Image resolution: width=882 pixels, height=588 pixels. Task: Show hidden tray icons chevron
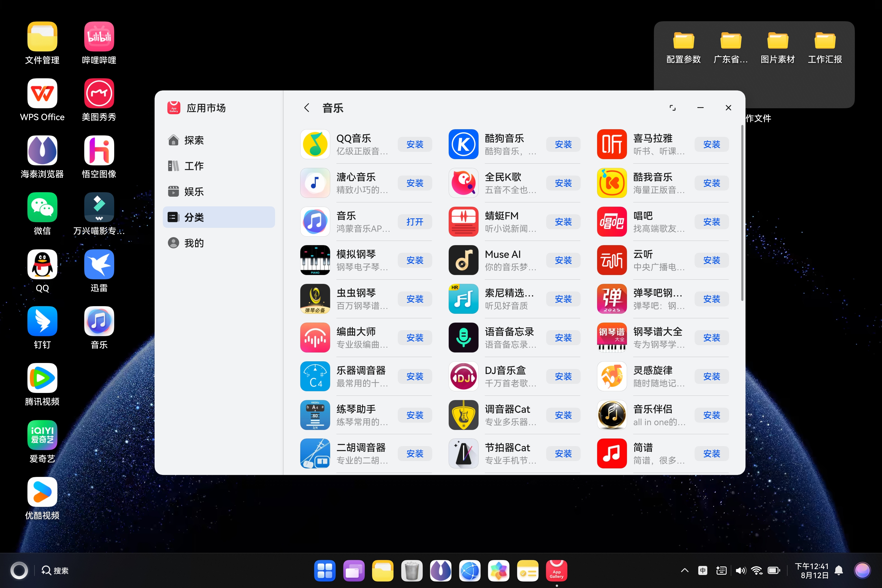684,570
